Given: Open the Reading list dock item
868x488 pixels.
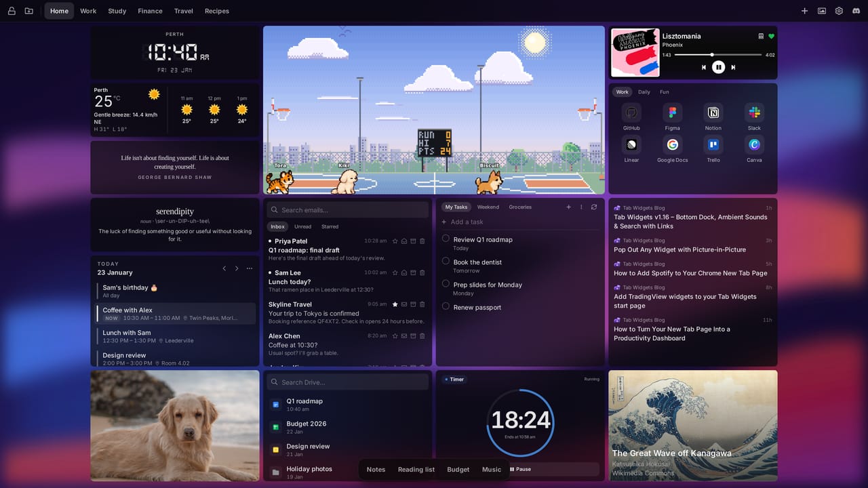Looking at the screenshot, I should [x=416, y=469].
